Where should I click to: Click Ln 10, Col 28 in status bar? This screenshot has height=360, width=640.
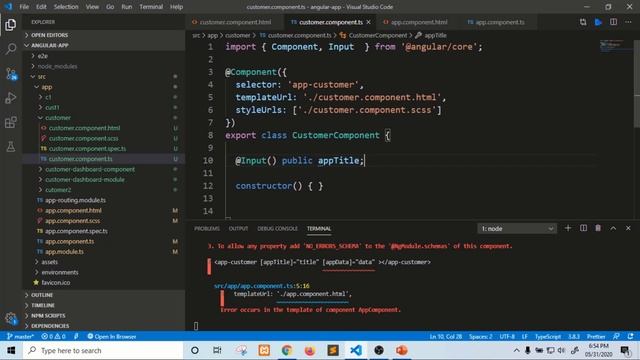click(445, 336)
